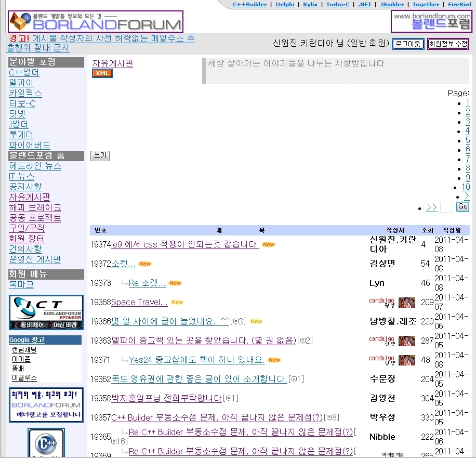The image size is (476, 458).
Task: Click the banner ad recruitment image
Action: click(x=46, y=404)
